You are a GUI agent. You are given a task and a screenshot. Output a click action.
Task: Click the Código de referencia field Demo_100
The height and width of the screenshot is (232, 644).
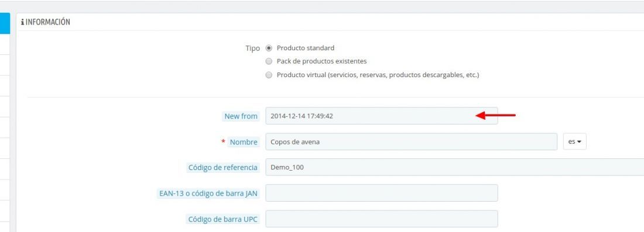coord(455,167)
